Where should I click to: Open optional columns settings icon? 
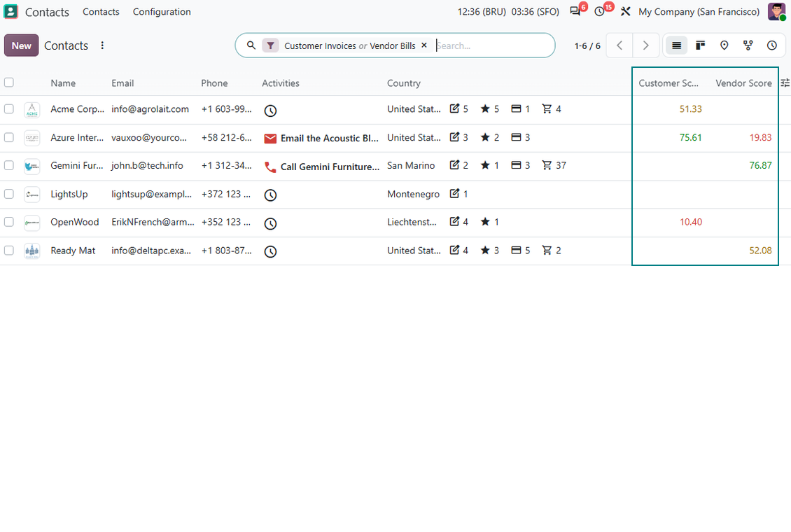785,83
